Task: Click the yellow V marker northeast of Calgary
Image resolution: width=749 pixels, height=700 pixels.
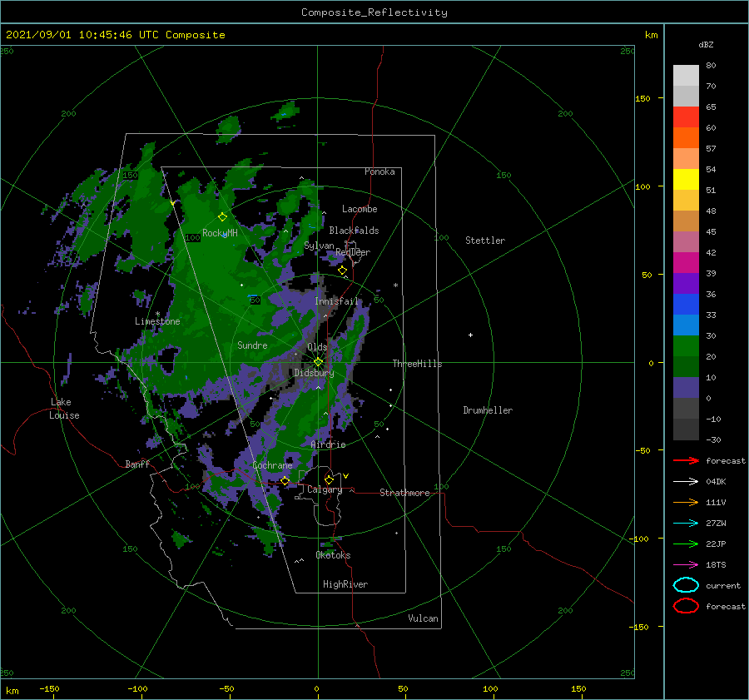Action: [x=345, y=476]
